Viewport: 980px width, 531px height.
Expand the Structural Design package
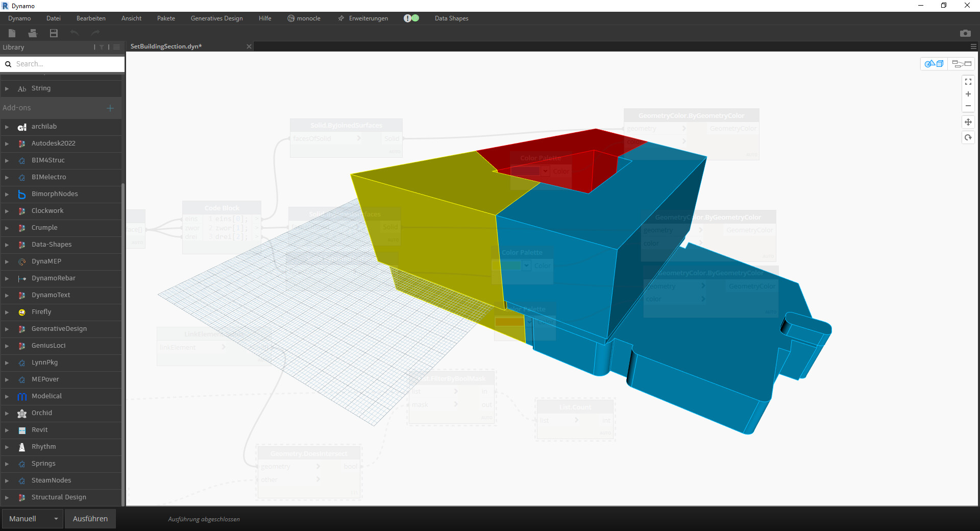7,498
